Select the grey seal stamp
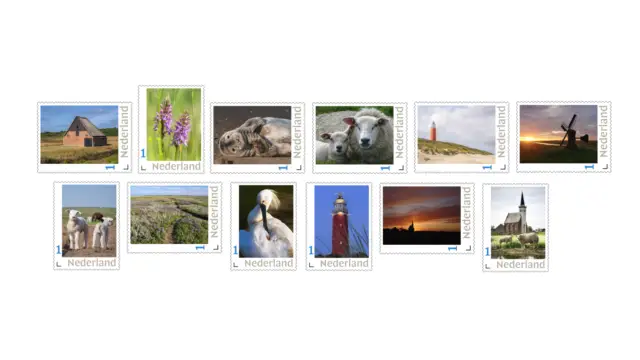Image resolution: width=640 pixels, height=360 pixels. click(258, 138)
